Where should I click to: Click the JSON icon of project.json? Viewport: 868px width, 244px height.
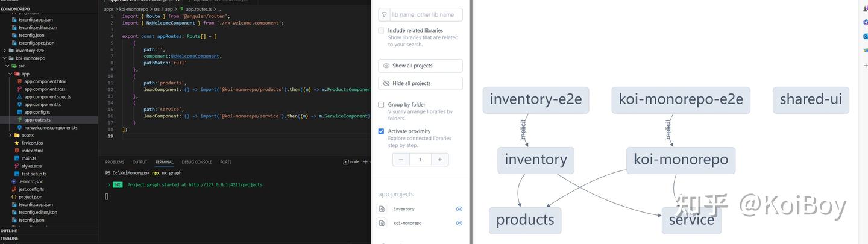[x=14, y=197]
